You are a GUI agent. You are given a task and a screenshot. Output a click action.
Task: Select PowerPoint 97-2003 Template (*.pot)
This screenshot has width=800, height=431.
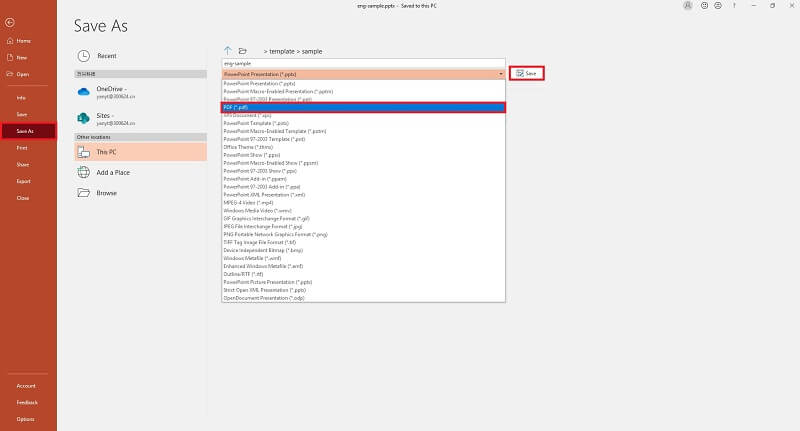point(363,139)
